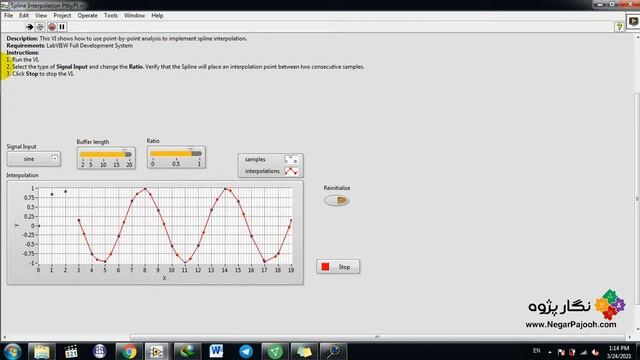The image size is (640, 360).
Task: Open Google Chrome from the taskbar
Action: click(x=129, y=351)
